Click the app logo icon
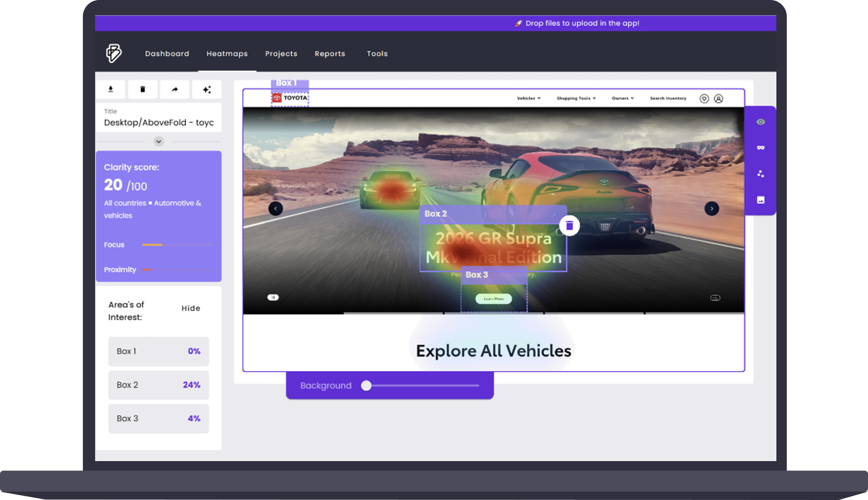Viewport: 868px width, 500px height. 114,53
